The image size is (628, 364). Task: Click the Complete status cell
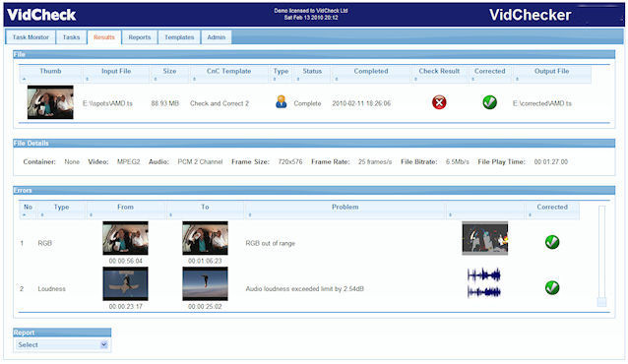tap(307, 103)
